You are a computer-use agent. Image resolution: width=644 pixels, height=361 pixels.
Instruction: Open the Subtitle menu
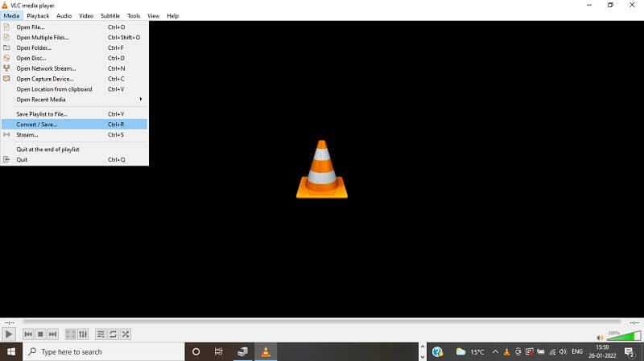[110, 15]
